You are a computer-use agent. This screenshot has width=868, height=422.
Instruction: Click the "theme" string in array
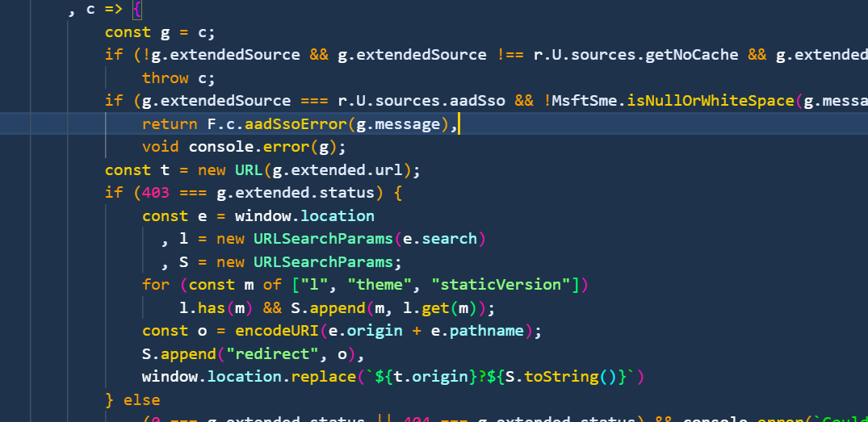tap(392, 285)
